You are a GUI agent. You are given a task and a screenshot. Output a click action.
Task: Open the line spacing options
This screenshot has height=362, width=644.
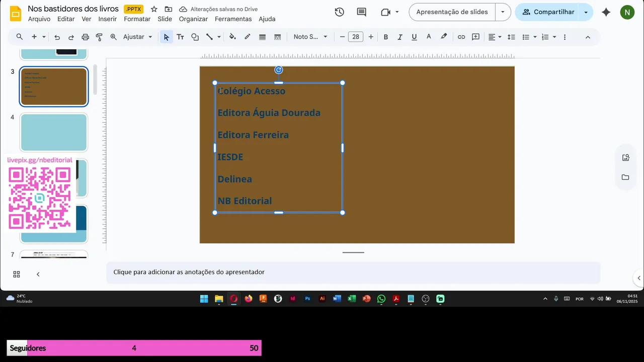(x=511, y=37)
